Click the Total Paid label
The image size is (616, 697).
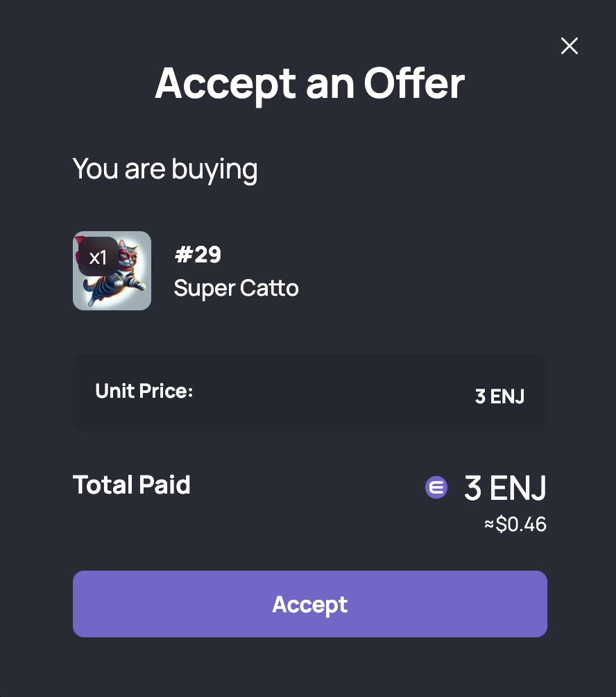click(132, 484)
